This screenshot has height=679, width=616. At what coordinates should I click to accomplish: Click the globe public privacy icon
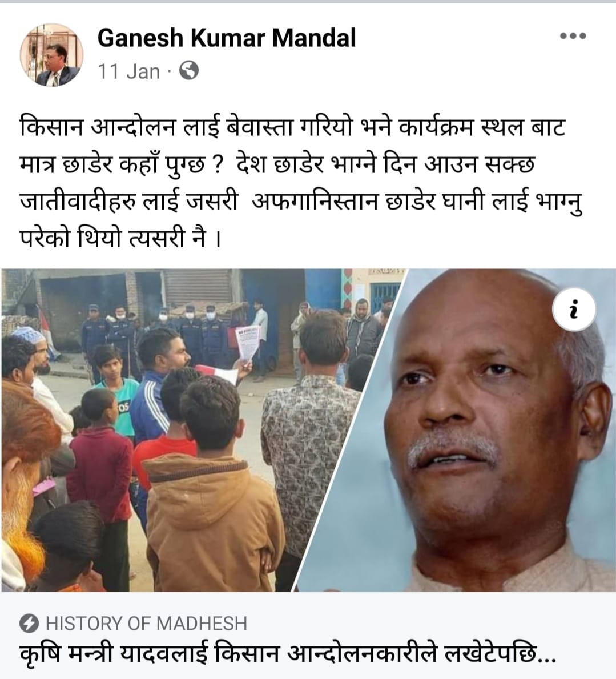(189, 71)
